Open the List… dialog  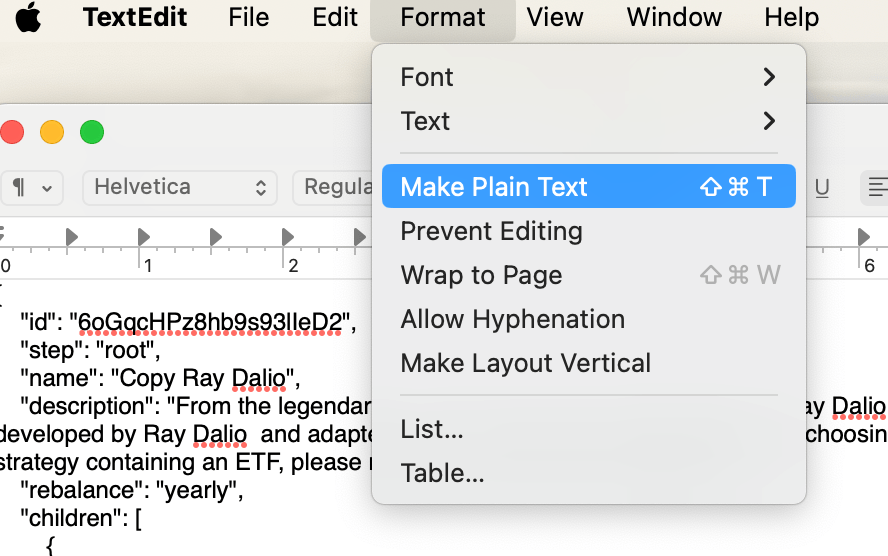[x=588, y=429]
